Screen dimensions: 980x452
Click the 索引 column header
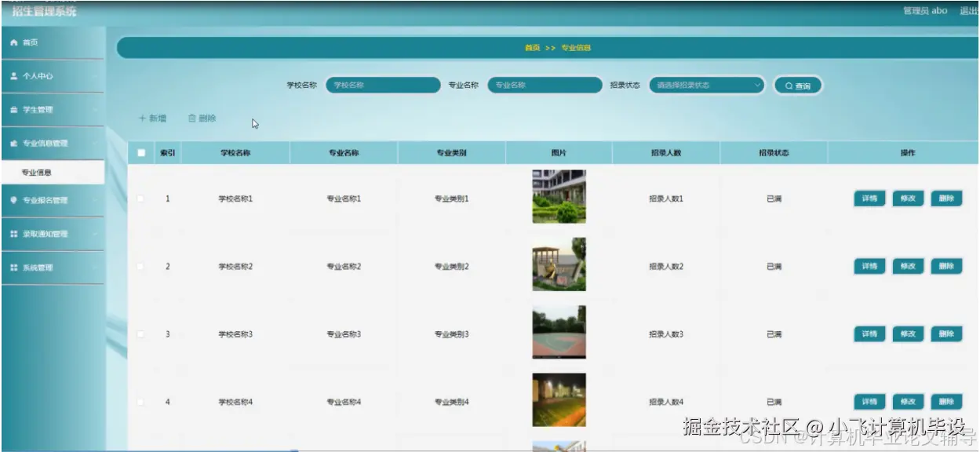pos(167,153)
